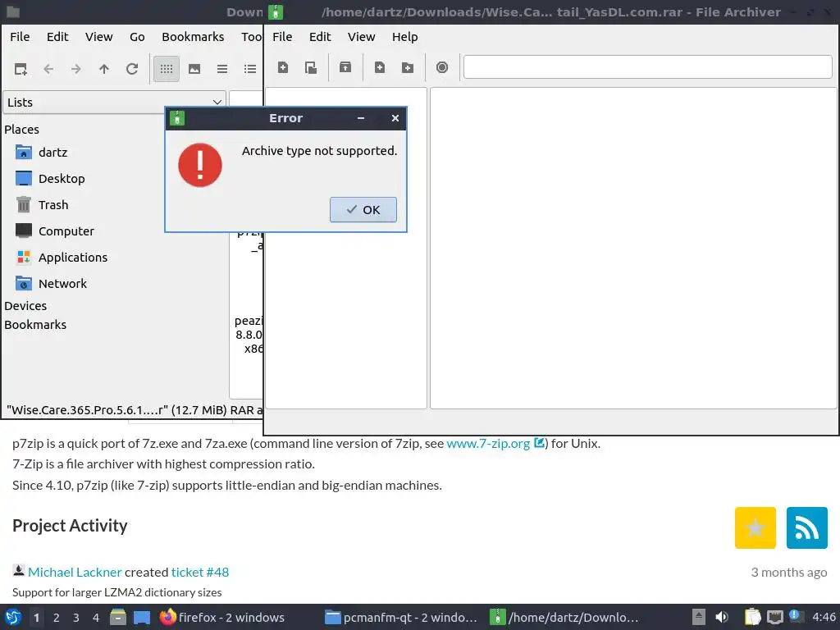Image resolution: width=840 pixels, height=630 pixels.
Task: Select Computer in Places
Action: [x=55, y=231]
